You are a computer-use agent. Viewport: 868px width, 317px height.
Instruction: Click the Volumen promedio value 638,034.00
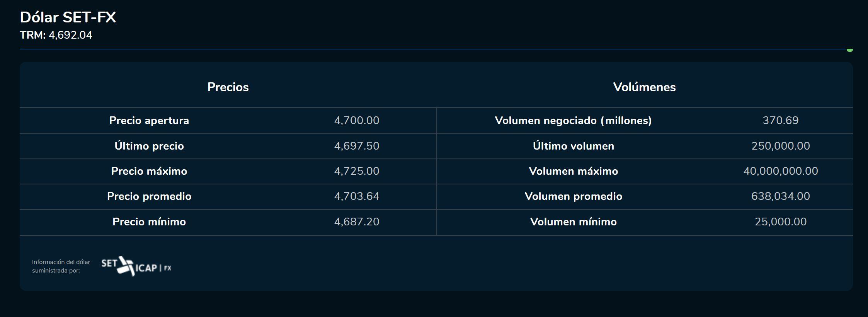click(780, 196)
